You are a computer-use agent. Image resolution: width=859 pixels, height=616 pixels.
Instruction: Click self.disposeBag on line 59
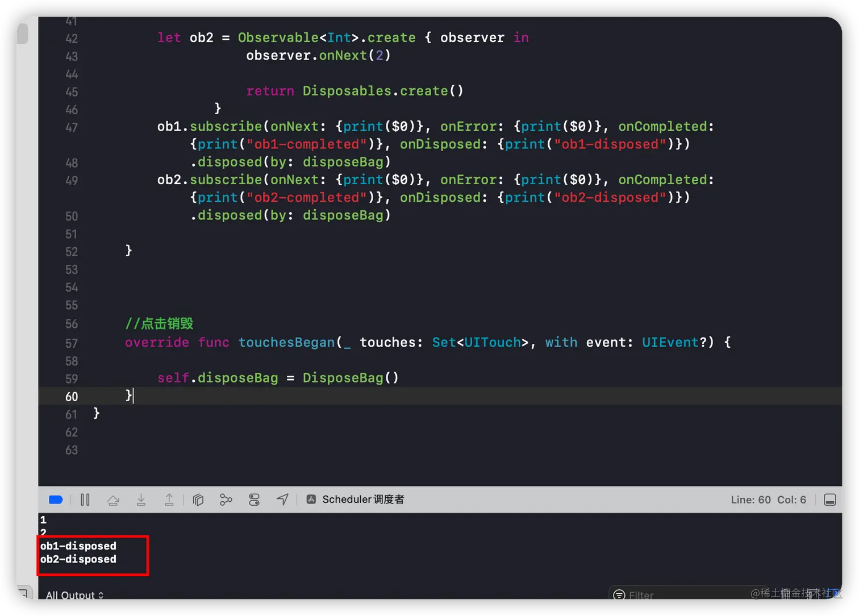pyautogui.click(x=218, y=378)
